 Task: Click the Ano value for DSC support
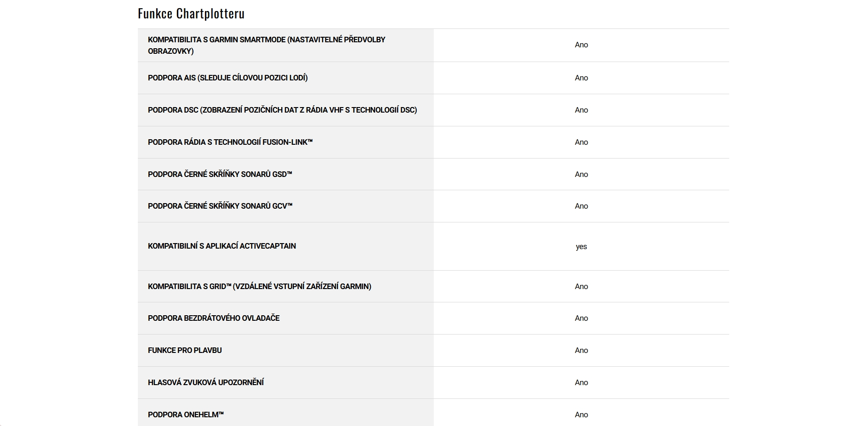click(581, 110)
